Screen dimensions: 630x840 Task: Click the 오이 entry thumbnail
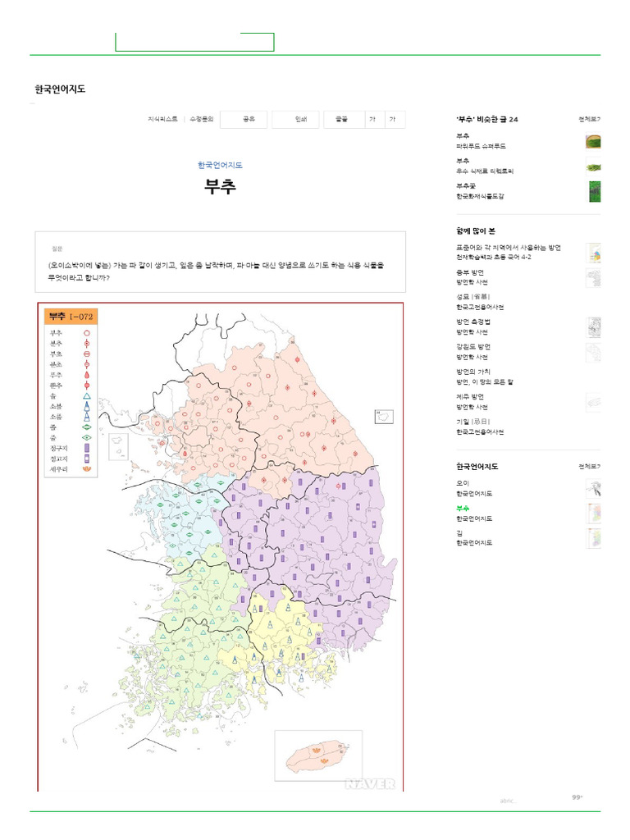[x=594, y=489]
